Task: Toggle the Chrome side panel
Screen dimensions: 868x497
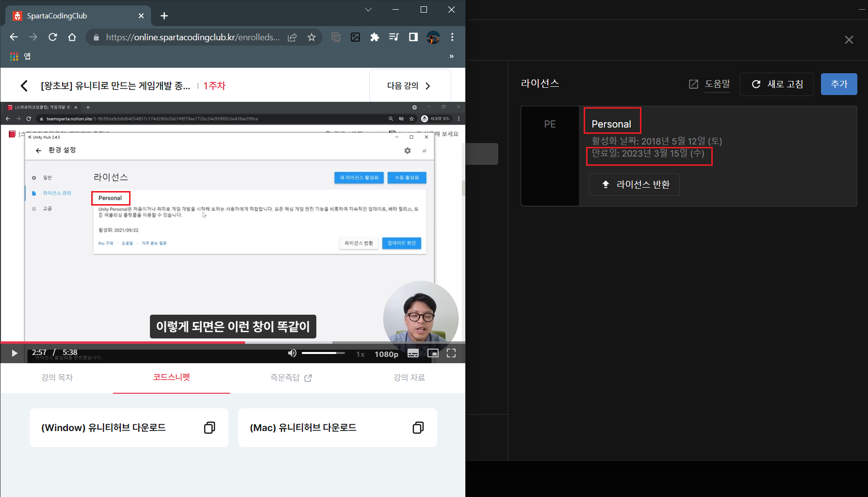Action: tap(413, 37)
